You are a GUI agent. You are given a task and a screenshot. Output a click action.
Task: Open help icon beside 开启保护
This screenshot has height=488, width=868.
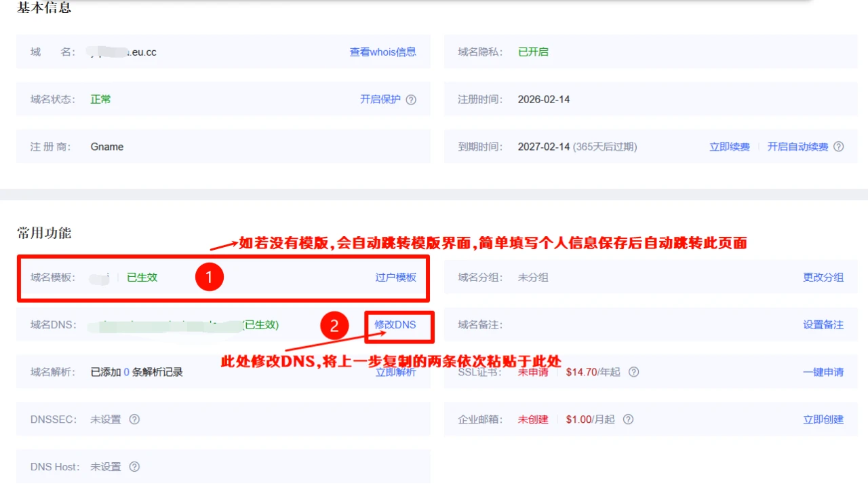point(411,99)
